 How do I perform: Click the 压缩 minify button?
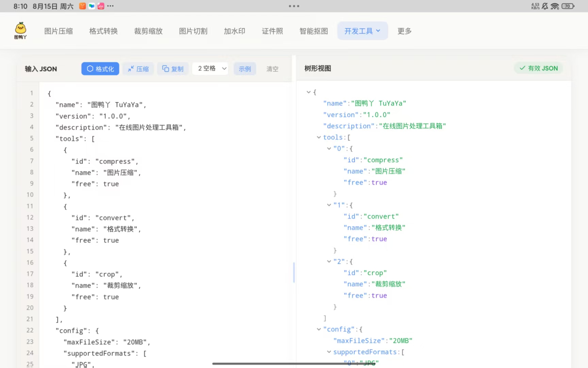138,68
